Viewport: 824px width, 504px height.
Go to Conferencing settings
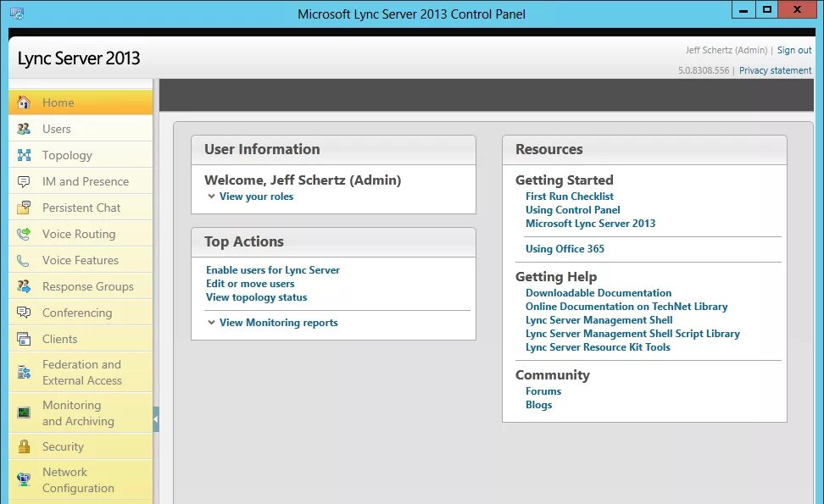(x=81, y=313)
